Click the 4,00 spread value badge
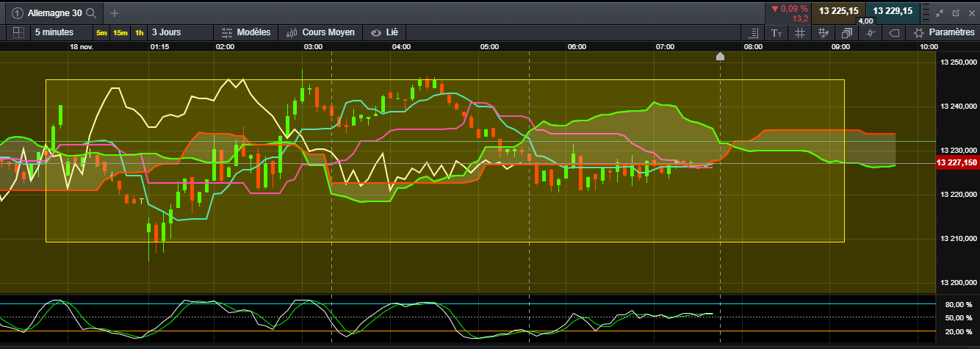 (x=865, y=21)
